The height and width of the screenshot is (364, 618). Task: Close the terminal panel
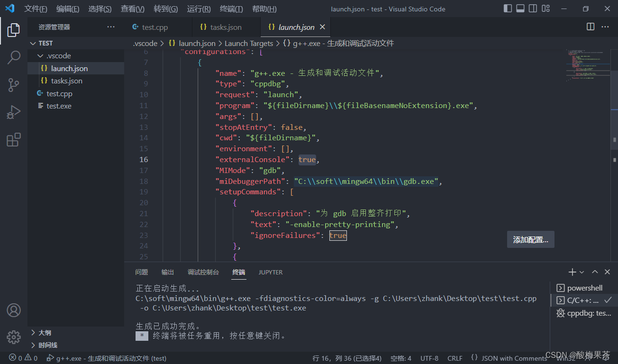click(x=608, y=272)
